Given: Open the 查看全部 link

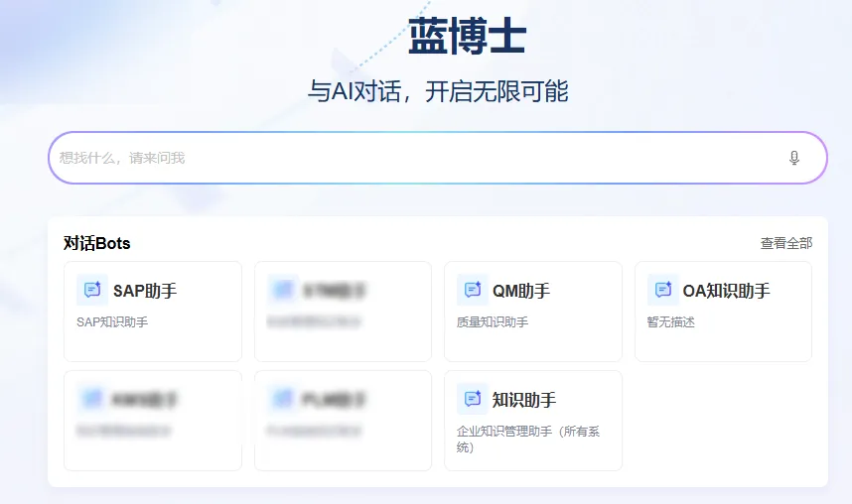Looking at the screenshot, I should [785, 243].
